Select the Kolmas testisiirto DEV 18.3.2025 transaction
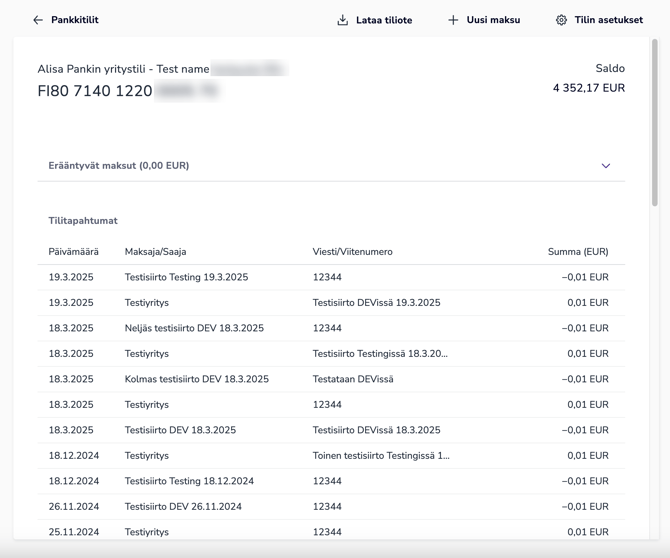The height and width of the screenshot is (558, 670). (196, 379)
